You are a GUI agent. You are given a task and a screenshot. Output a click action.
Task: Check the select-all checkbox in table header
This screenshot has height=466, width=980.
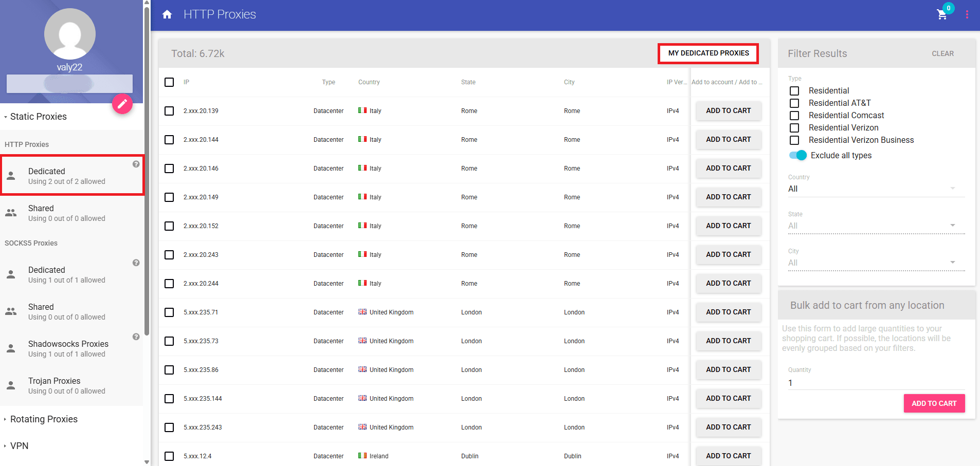[169, 82]
